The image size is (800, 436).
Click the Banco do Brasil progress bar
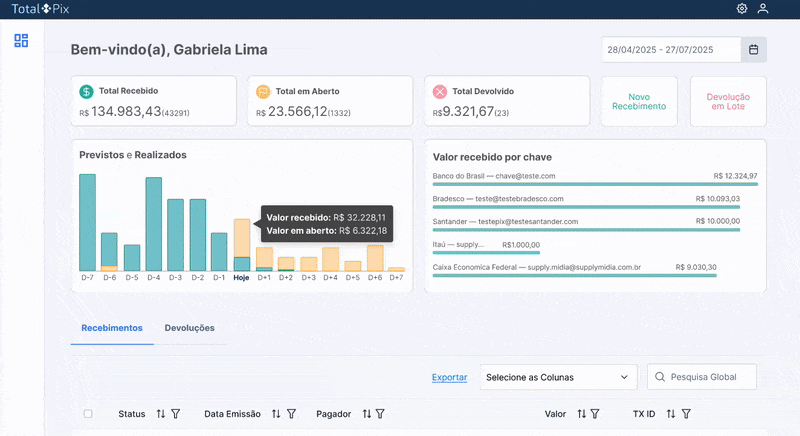[594, 185]
